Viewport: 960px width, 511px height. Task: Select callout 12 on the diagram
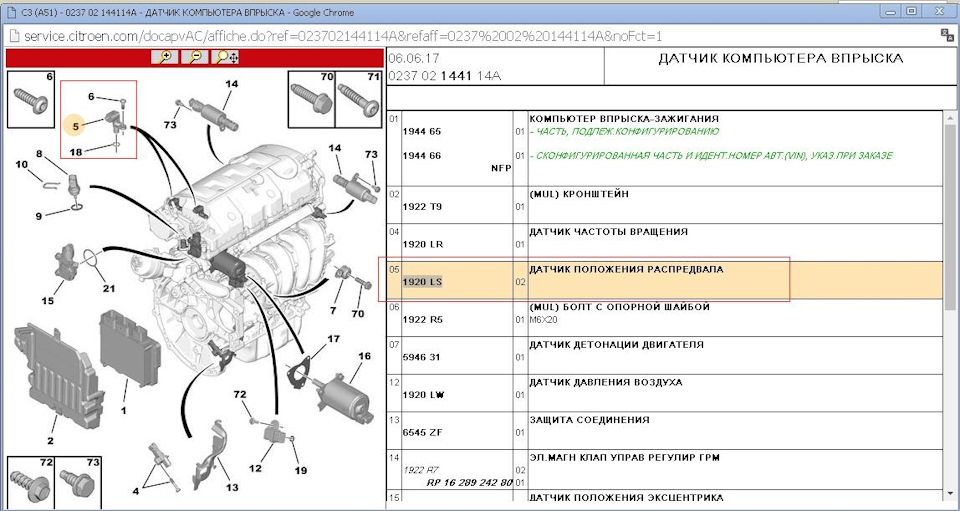point(255,469)
